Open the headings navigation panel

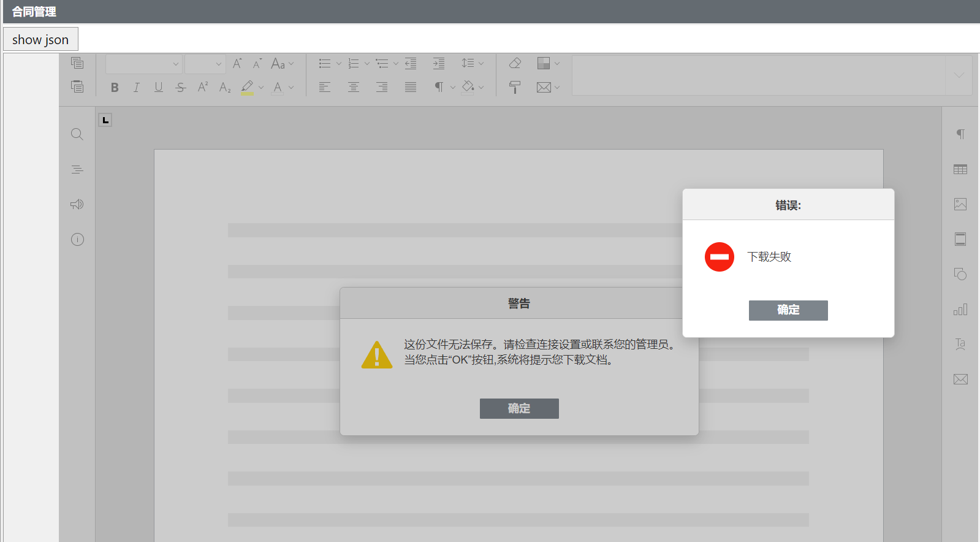point(77,169)
